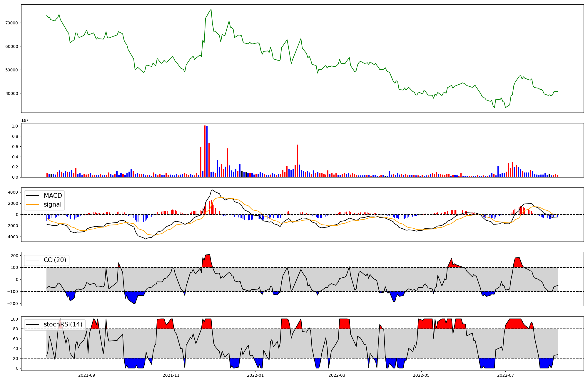Click the black MACD legend line sample
This screenshot has height=382, width=588.
coord(33,196)
